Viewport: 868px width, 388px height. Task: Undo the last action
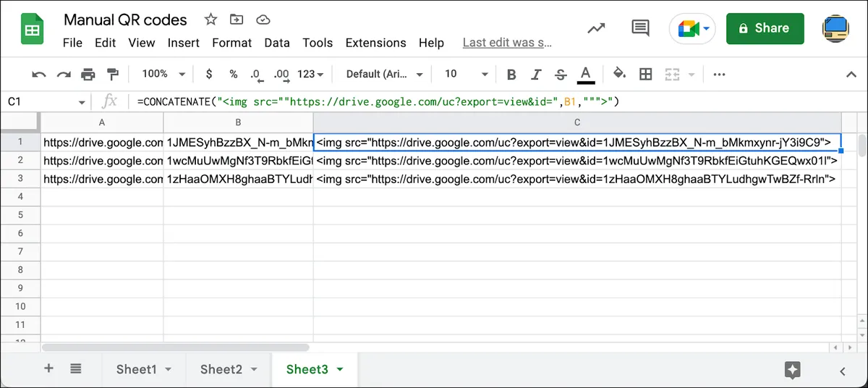39,74
